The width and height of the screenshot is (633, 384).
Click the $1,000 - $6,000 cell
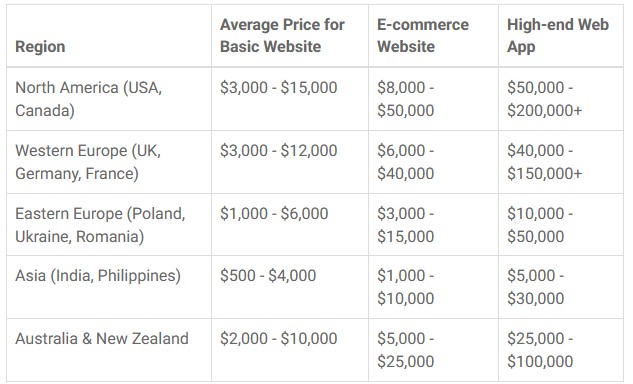tap(290, 225)
